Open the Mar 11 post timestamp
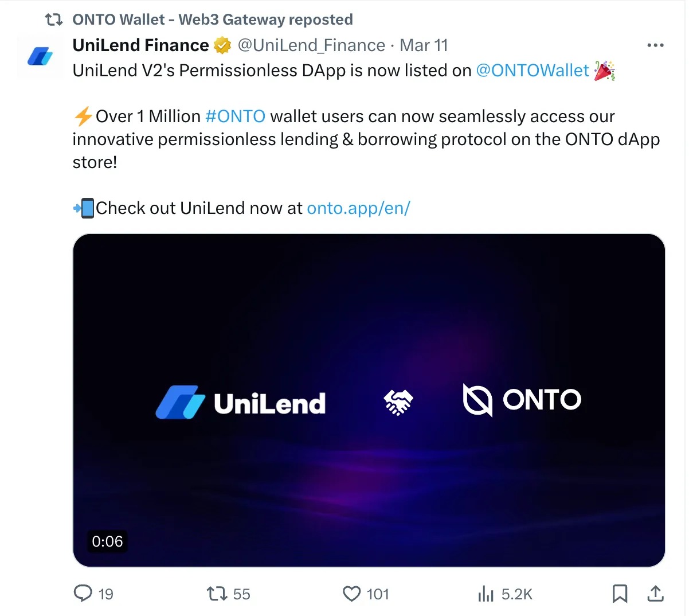Image resolution: width=689 pixels, height=616 pixels. coord(424,45)
